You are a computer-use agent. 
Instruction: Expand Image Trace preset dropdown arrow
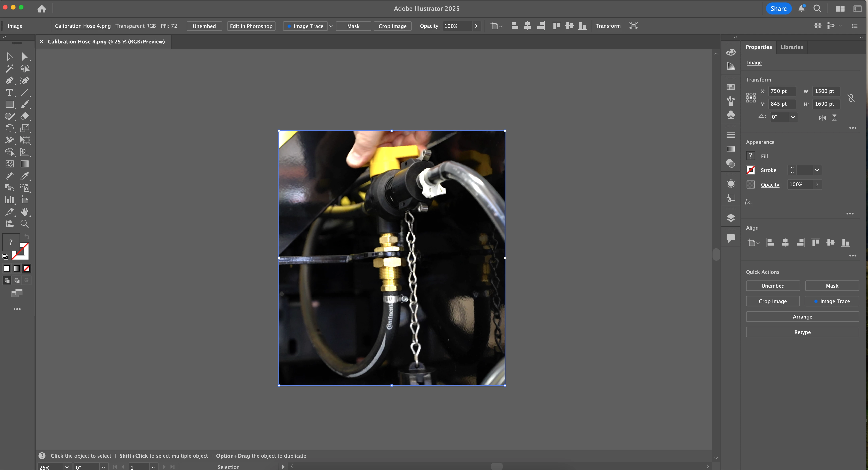click(330, 26)
